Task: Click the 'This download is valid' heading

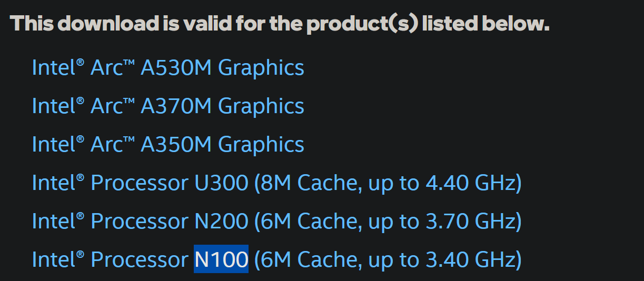Action: (280, 24)
